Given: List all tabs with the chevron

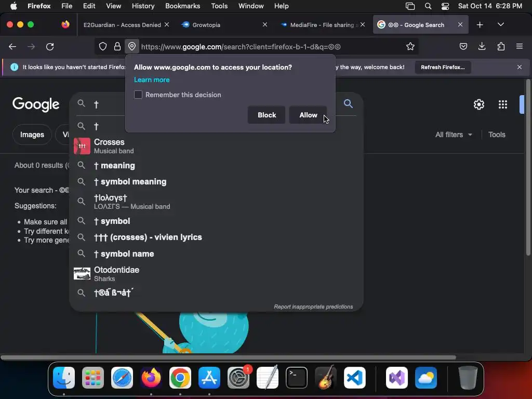Looking at the screenshot, I should (500, 24).
